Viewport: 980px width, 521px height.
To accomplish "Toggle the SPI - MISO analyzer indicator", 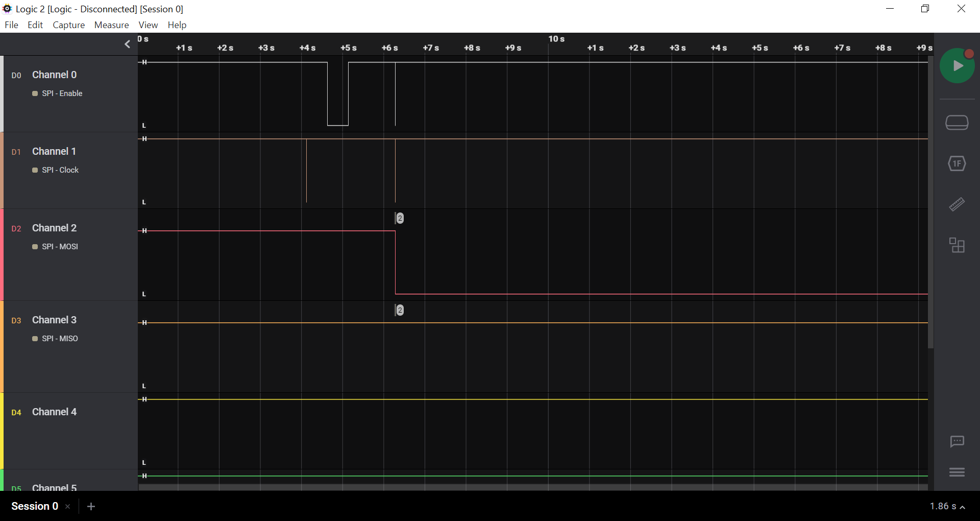I will click(35, 338).
